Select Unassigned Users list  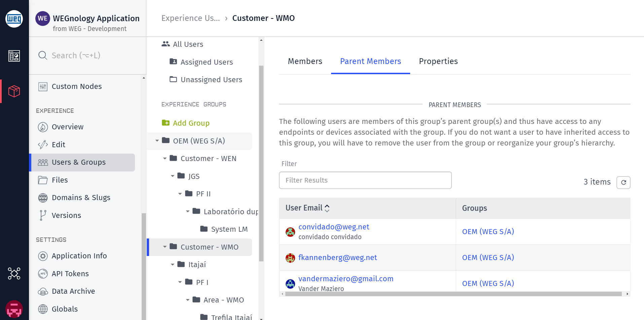211,79
